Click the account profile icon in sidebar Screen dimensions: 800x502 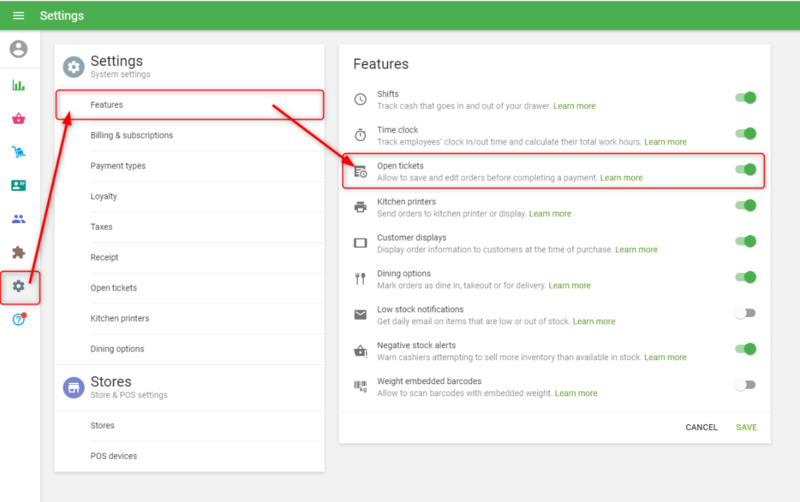[x=18, y=49]
